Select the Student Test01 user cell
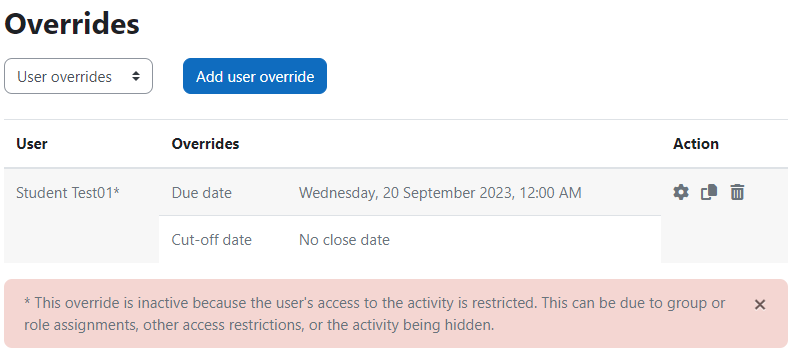Screen dimensions: 794x364 (68, 193)
